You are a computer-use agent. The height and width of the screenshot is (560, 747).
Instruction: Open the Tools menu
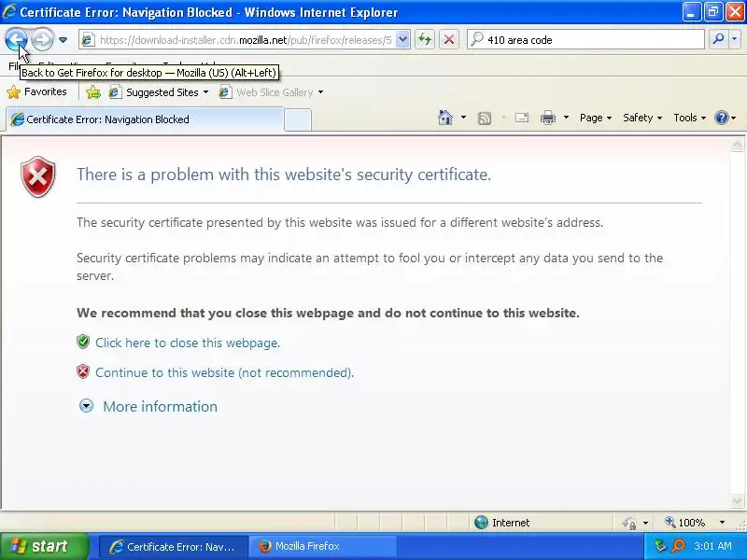[689, 118]
